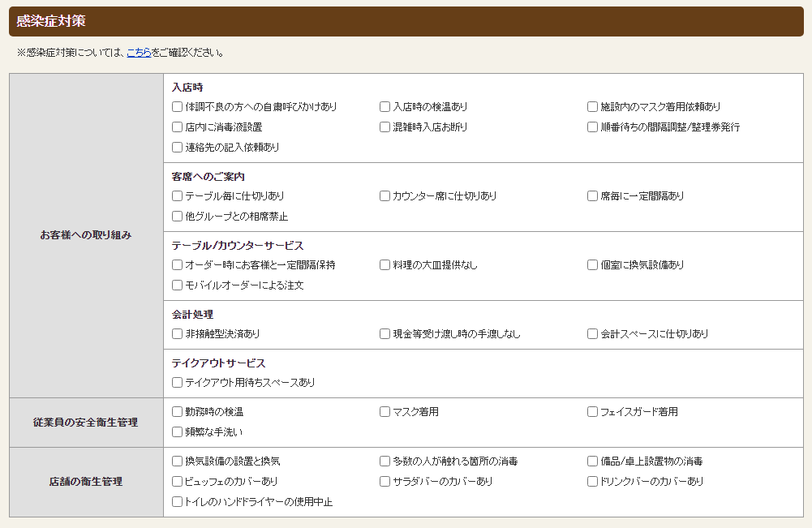812x528 pixels.
Task: Select 席毎に一定間隔あり checkbox
Action: [x=592, y=195]
